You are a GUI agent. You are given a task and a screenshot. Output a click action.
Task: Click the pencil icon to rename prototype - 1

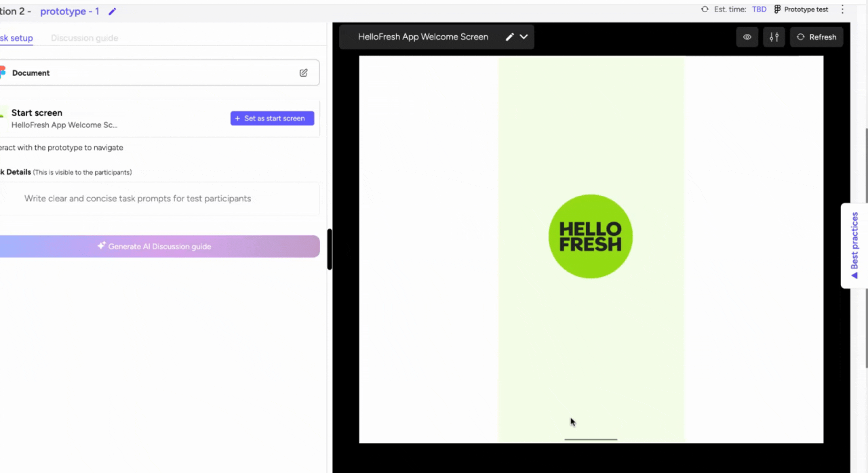pos(112,12)
